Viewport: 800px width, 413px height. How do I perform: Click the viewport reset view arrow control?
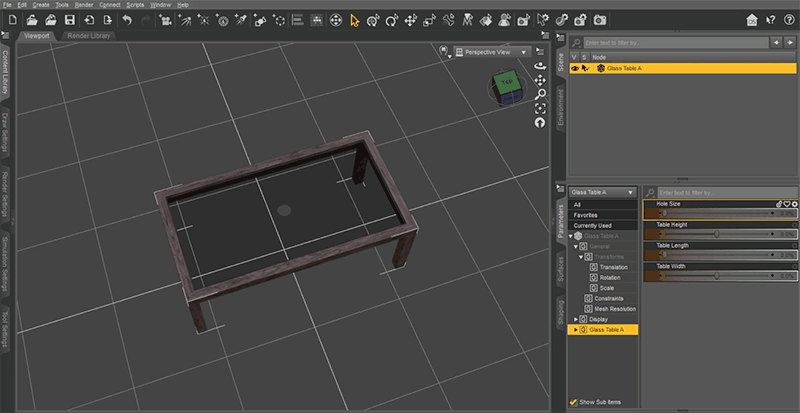tap(540, 123)
